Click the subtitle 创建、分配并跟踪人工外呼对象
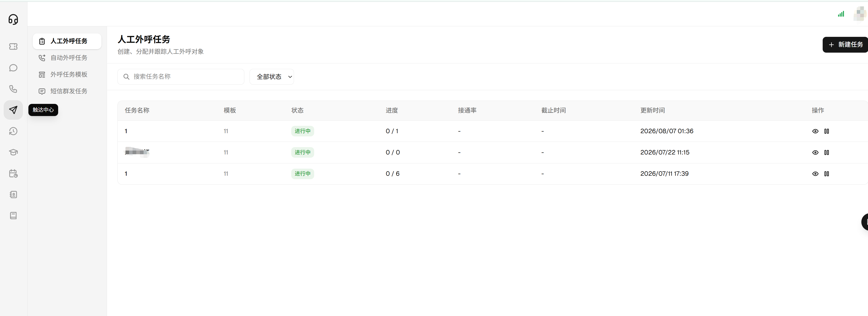This screenshot has height=316, width=868. [161, 51]
